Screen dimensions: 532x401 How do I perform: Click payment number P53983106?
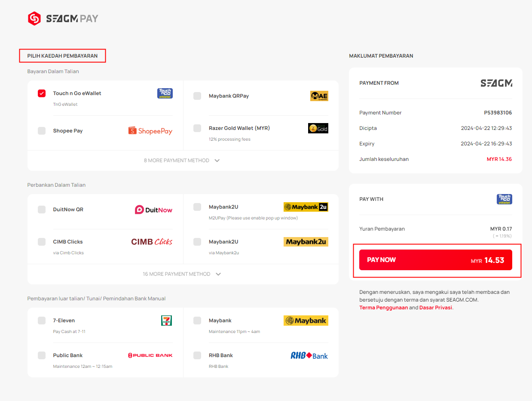click(x=498, y=113)
